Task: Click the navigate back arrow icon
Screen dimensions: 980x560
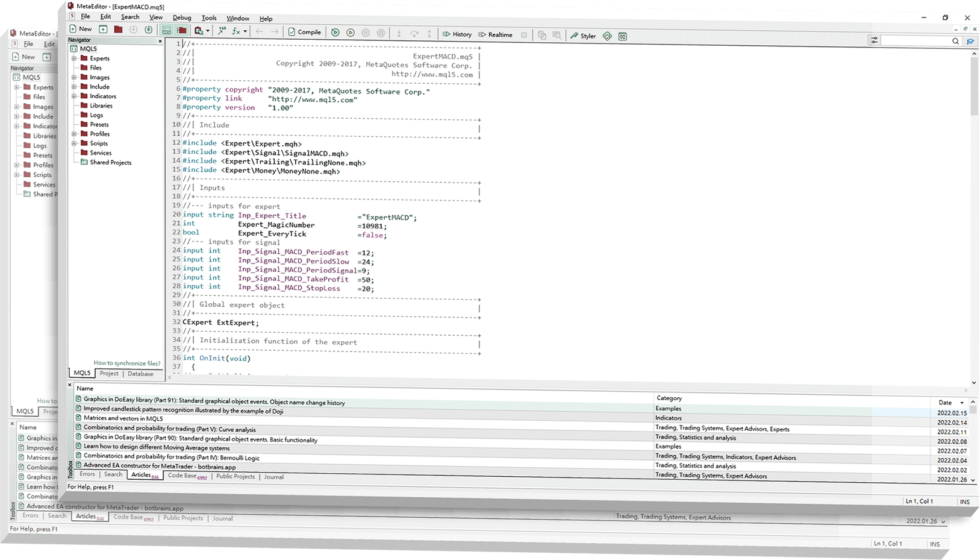Action: 259,31
